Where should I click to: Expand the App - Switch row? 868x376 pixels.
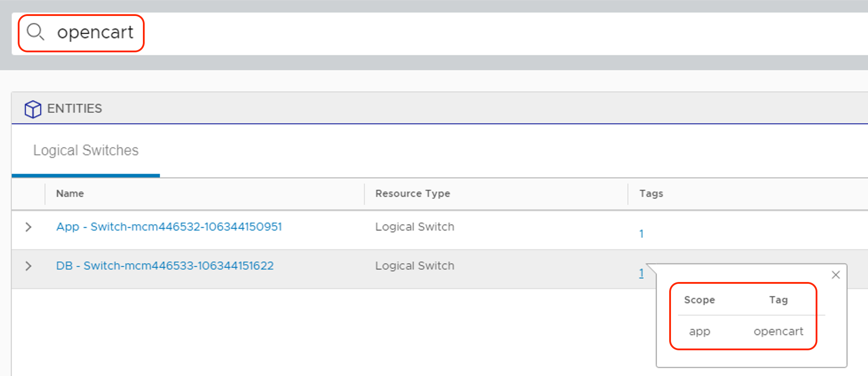[x=28, y=227]
